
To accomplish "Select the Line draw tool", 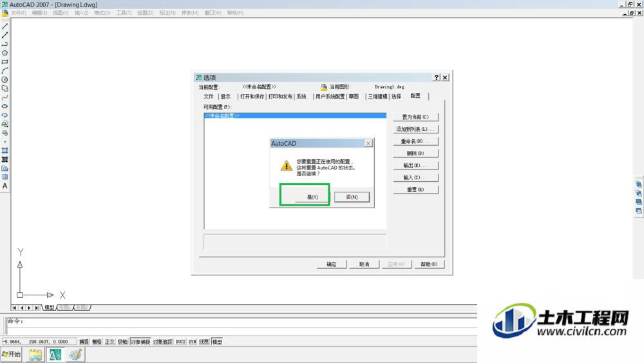I will [x=5, y=26].
